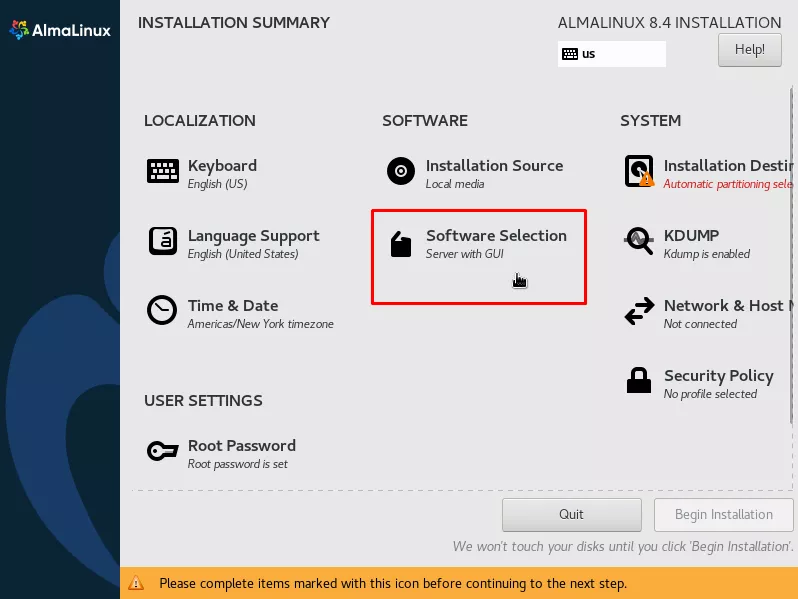
Task: Click the KDUMP magnifier icon
Action: coord(639,240)
